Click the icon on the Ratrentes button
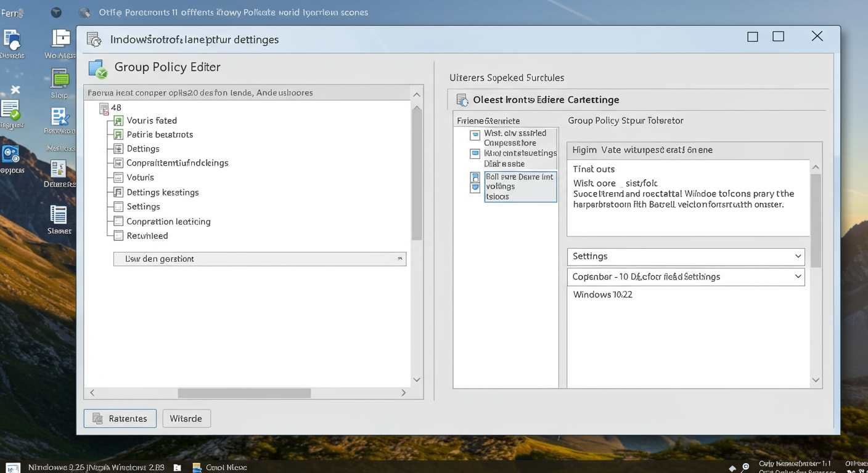This screenshot has width=868, height=473. click(x=97, y=419)
